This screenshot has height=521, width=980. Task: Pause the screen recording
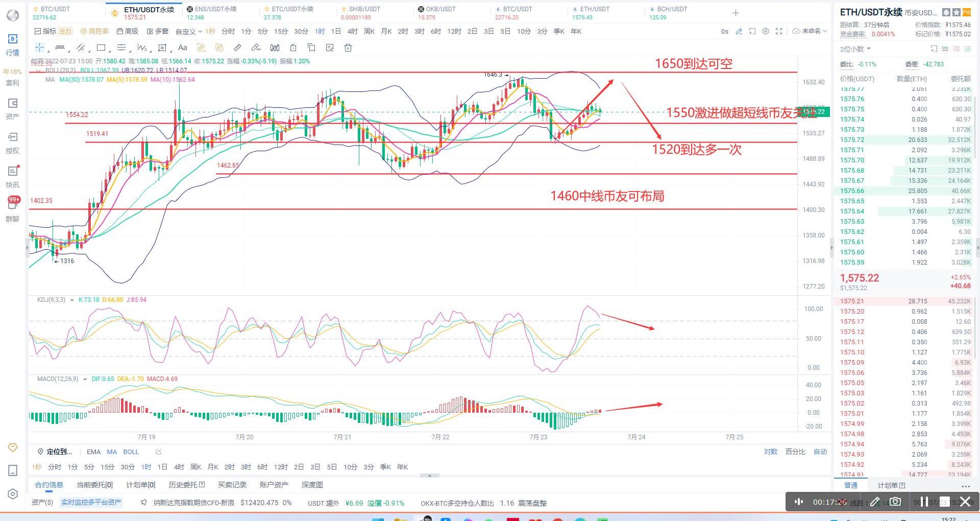tap(924, 502)
